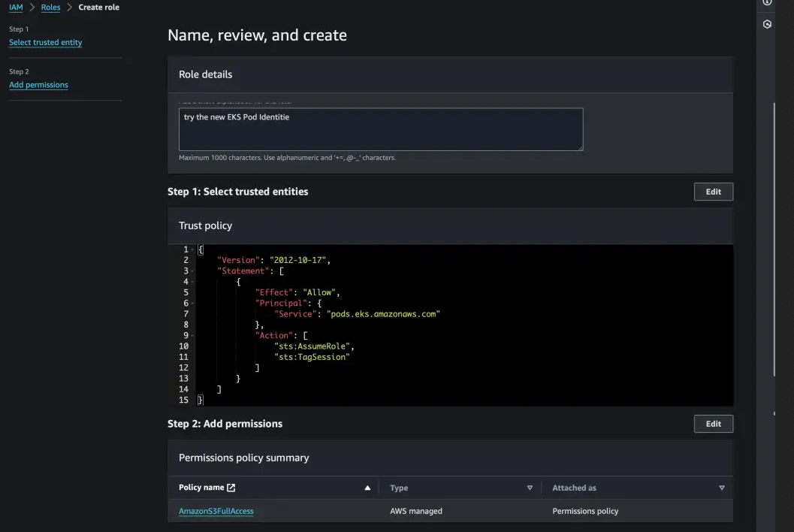
Task: Click the Permissions policy summary heading
Action: (244, 458)
